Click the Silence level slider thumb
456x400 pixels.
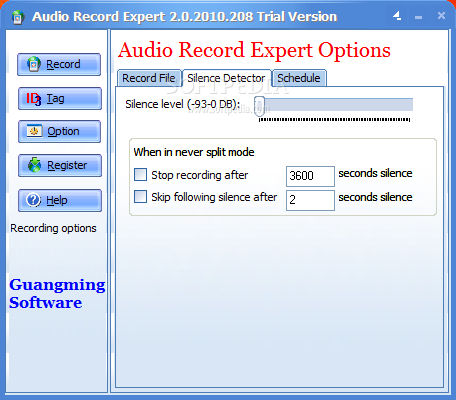pyautogui.click(x=259, y=106)
